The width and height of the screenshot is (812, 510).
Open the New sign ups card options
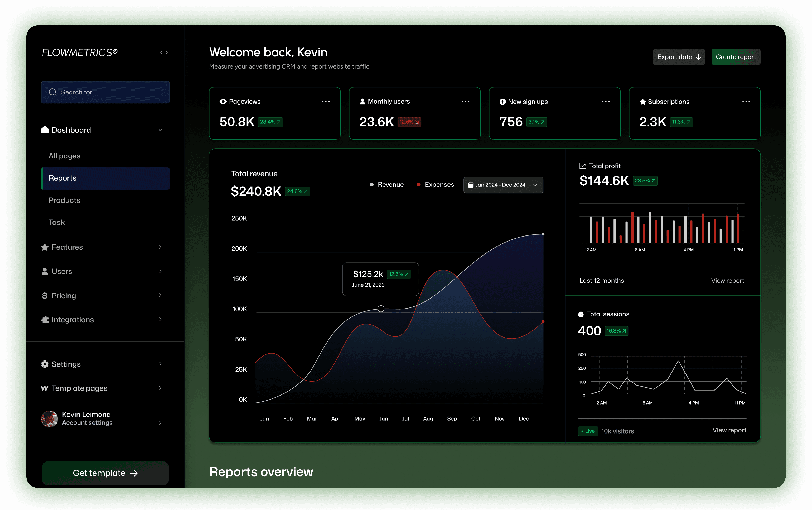(606, 102)
